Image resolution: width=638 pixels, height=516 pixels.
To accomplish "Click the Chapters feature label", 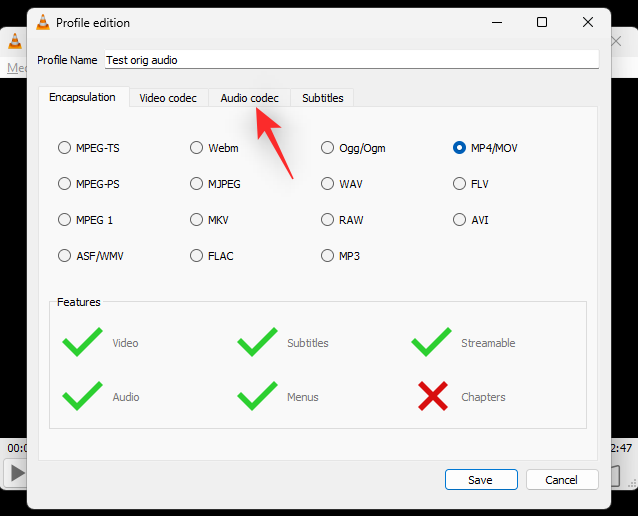I will coord(483,397).
